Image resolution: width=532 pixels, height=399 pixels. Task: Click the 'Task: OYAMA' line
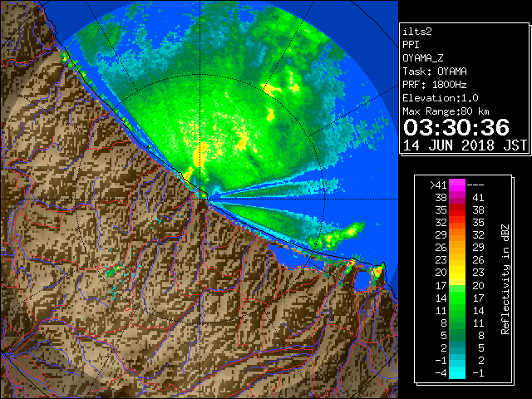pos(435,71)
